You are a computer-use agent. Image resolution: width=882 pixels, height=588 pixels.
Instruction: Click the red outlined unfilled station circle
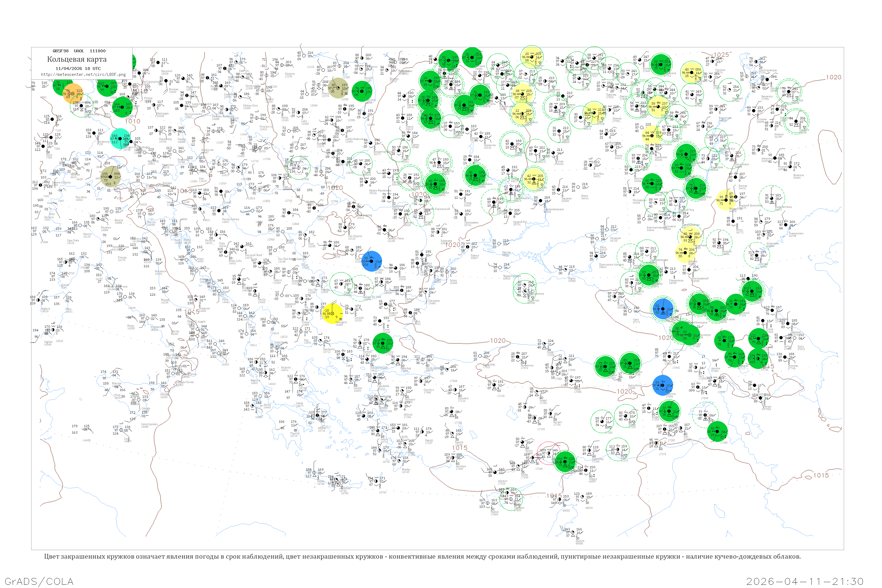click(x=548, y=453)
